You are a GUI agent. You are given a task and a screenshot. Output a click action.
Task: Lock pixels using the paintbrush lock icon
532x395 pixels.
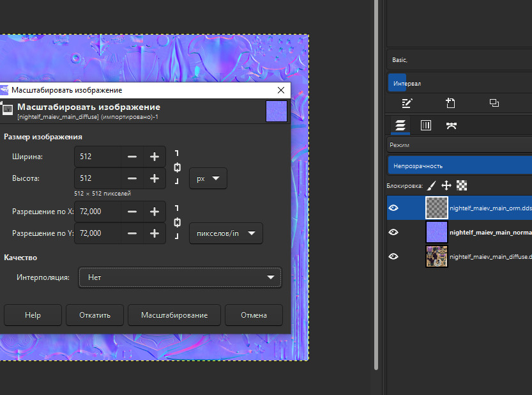[x=431, y=186]
